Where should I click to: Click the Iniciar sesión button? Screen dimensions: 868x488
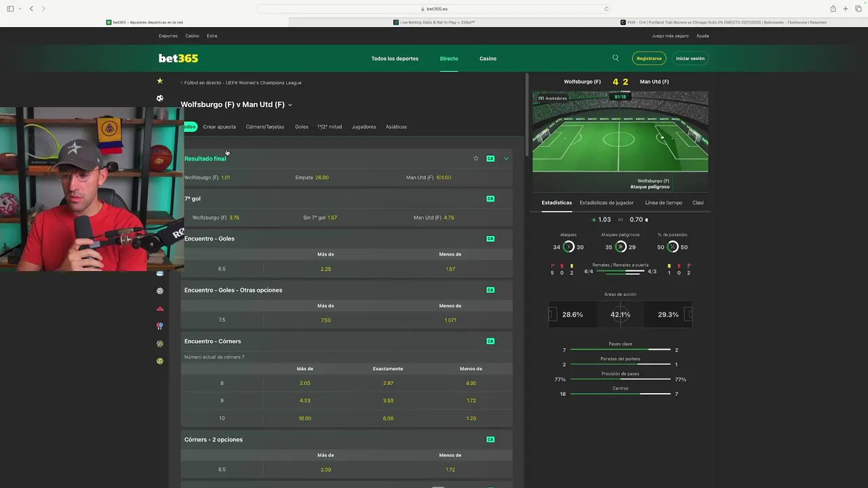(x=690, y=58)
